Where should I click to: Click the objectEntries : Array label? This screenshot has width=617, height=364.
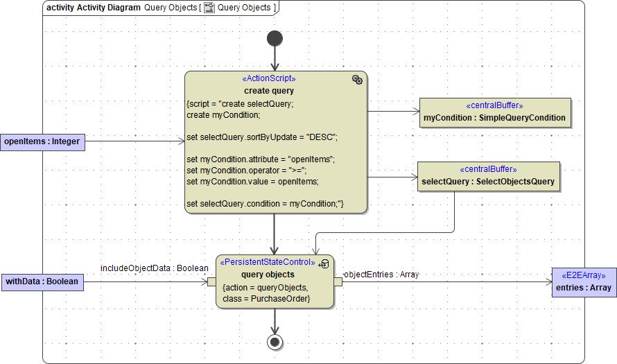pyautogui.click(x=382, y=275)
